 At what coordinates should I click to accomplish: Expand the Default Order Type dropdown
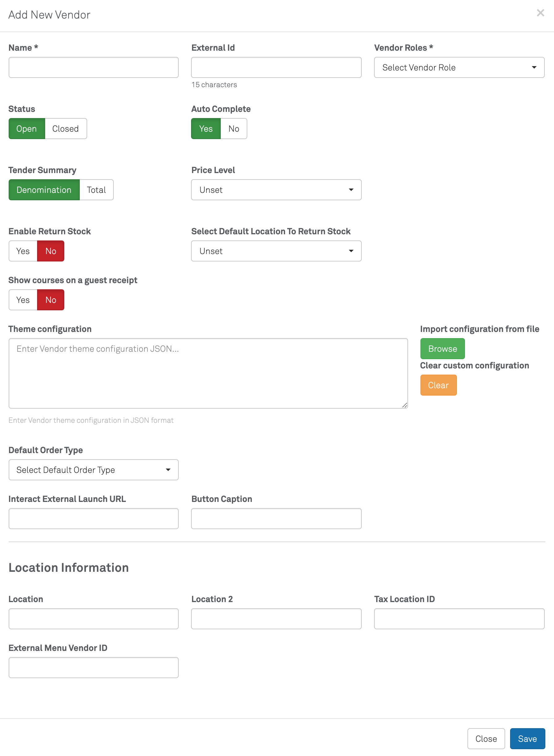[94, 470]
